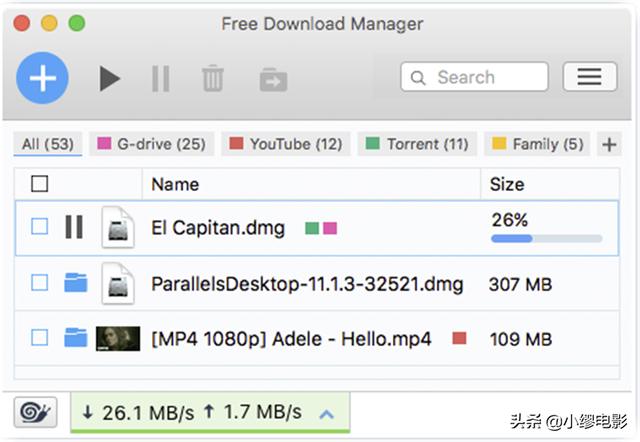Pause the El Capitan.dmg download
Screen dimensions: 640x442
74,228
